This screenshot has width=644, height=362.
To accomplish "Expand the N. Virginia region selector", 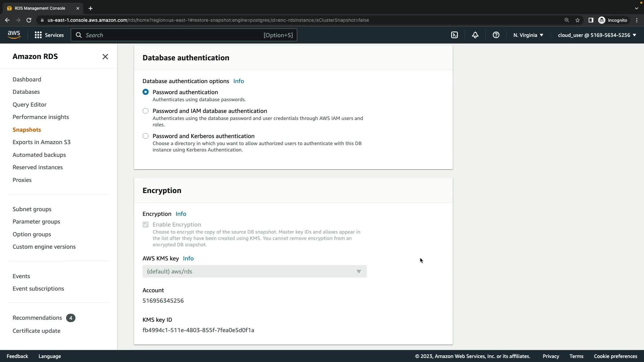I will tap(528, 35).
